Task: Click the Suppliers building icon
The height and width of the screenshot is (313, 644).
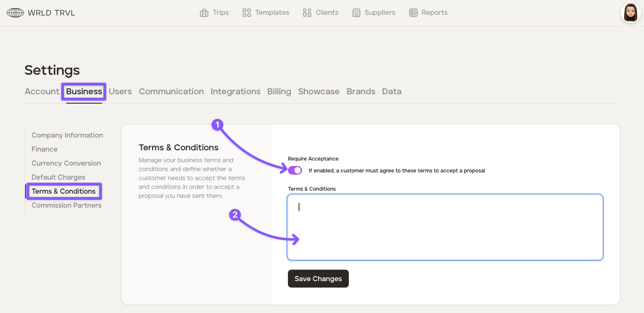Action: click(x=356, y=13)
